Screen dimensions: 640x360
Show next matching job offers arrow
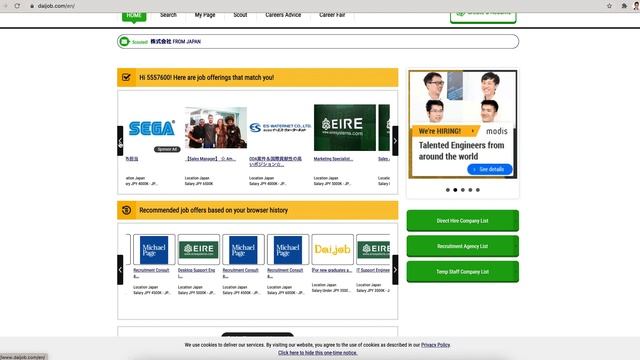(395, 141)
